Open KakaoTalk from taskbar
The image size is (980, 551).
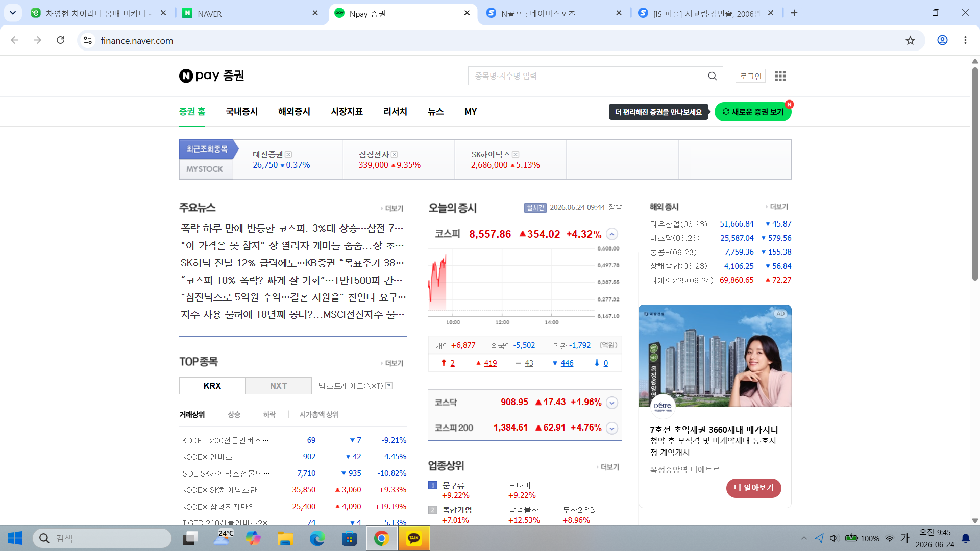coord(414,538)
